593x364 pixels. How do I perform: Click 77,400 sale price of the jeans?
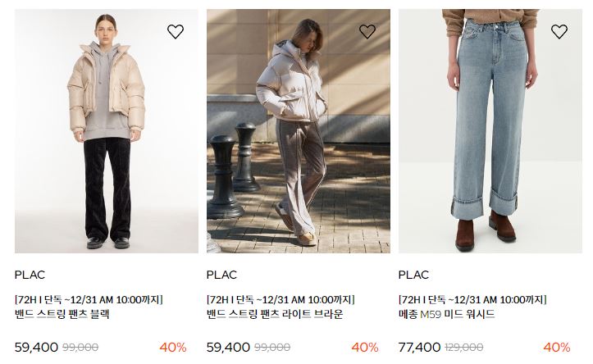(x=419, y=347)
